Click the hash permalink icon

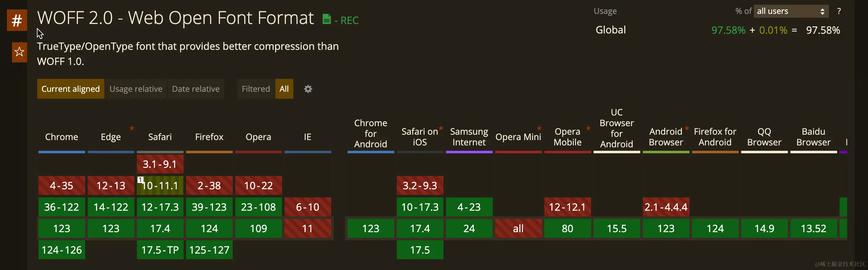pos(17,21)
